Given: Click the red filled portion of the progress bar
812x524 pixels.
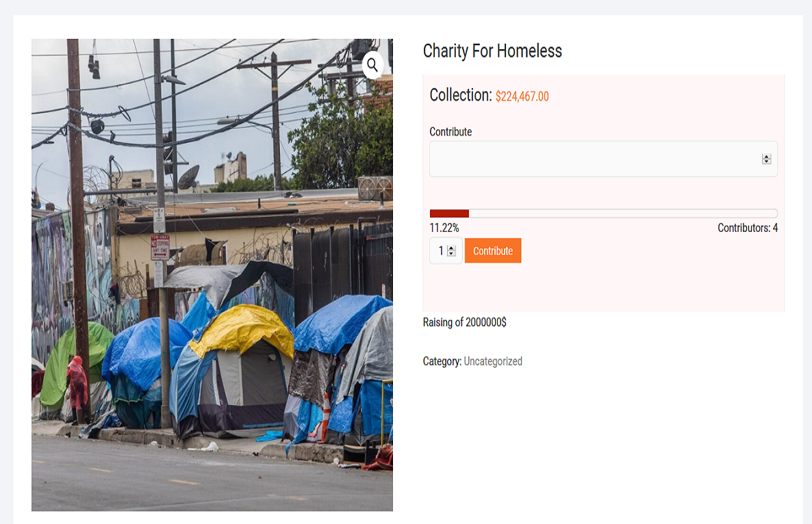Looking at the screenshot, I should [448, 213].
